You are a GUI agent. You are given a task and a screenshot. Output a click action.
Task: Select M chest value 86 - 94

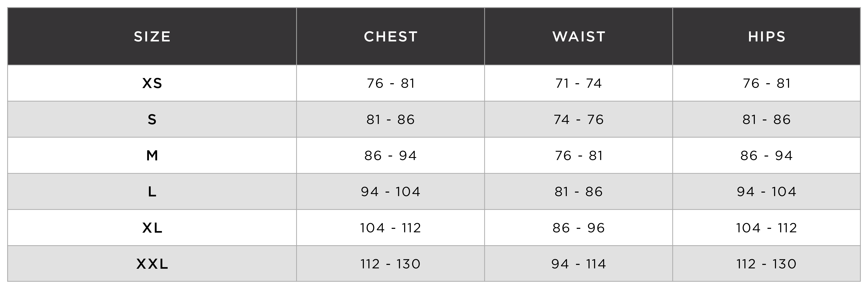391,156
